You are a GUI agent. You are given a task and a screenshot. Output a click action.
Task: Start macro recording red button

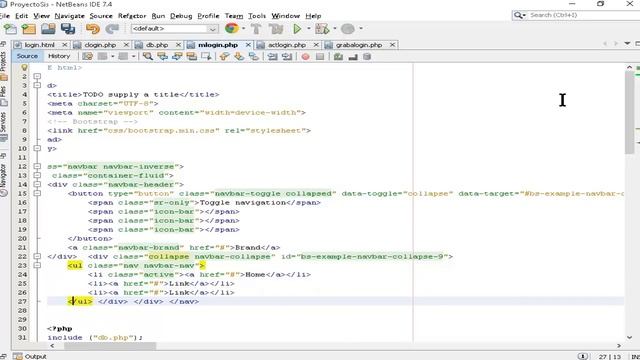click(305, 56)
